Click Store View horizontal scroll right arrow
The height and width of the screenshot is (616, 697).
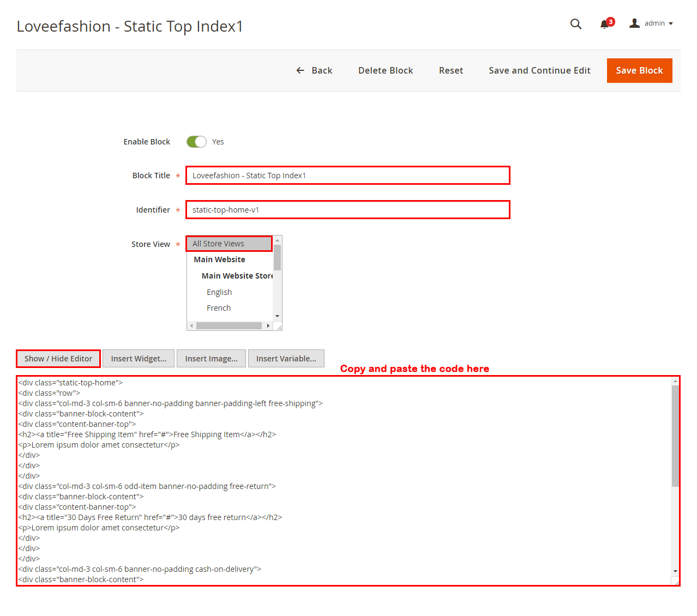[x=268, y=325]
